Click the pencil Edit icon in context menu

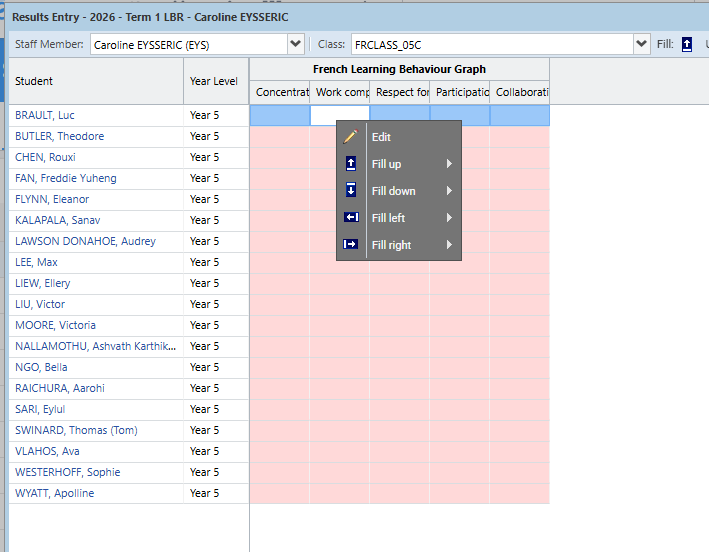click(x=350, y=137)
